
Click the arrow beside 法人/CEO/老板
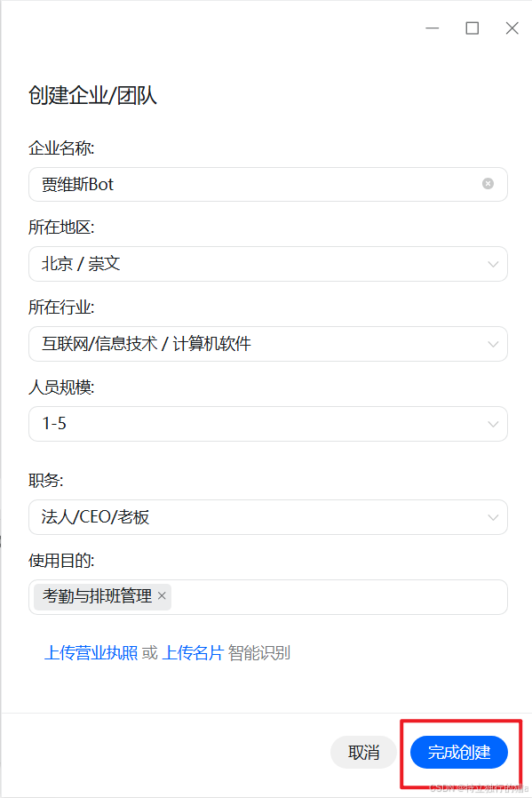click(x=494, y=517)
